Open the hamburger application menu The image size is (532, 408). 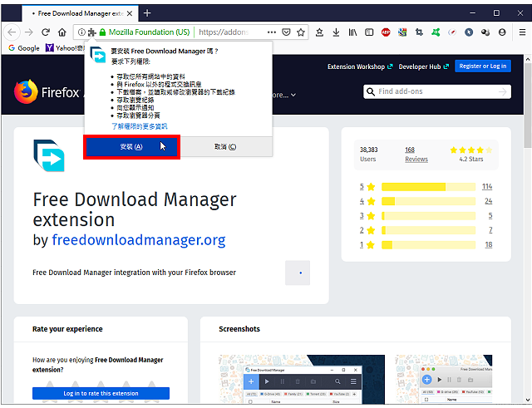[522, 32]
